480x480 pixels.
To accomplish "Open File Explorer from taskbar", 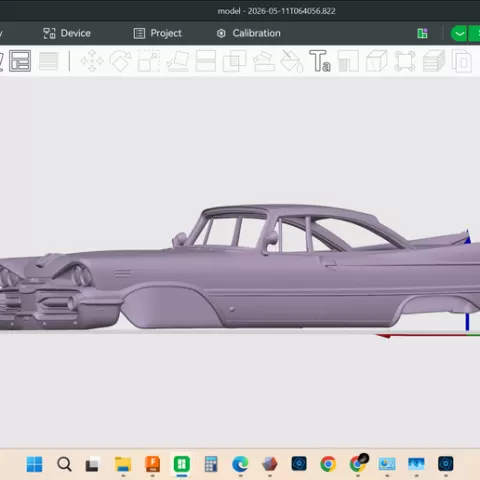I will 123,464.
